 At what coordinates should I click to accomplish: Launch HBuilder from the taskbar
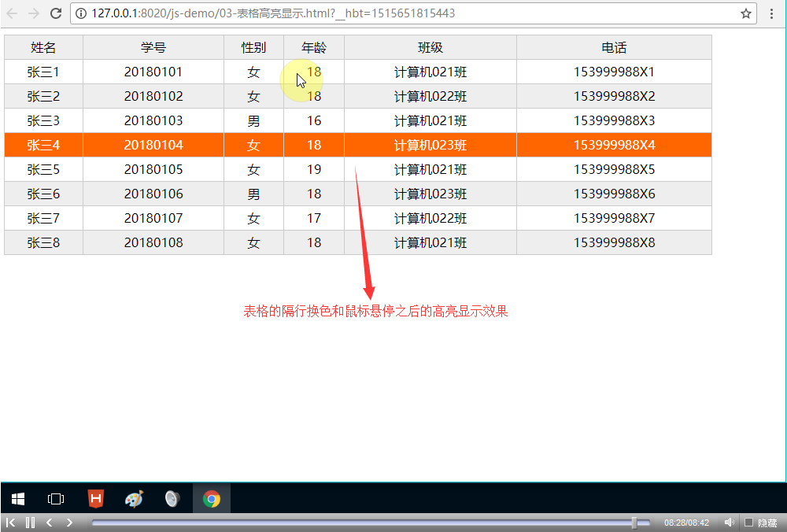95,499
